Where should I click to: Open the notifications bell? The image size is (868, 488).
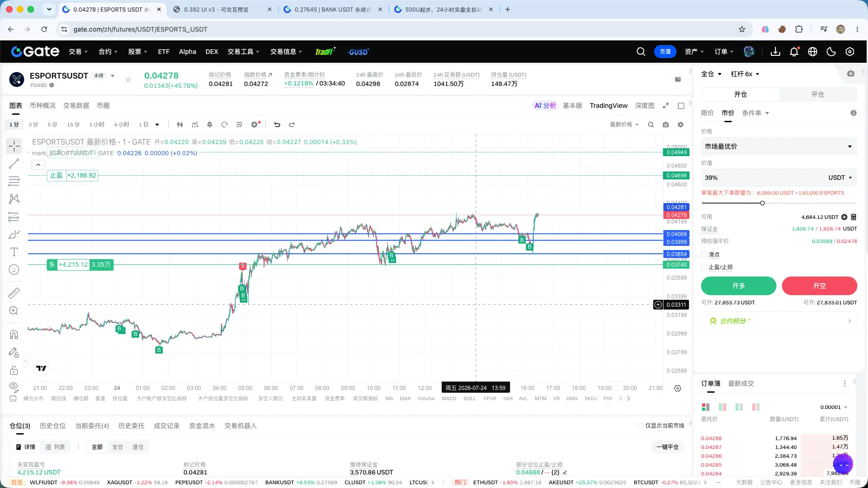pyautogui.click(x=794, y=52)
